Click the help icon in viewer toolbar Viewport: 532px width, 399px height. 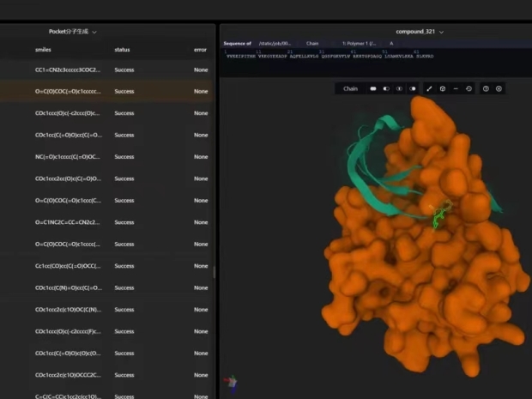pyautogui.click(x=486, y=88)
